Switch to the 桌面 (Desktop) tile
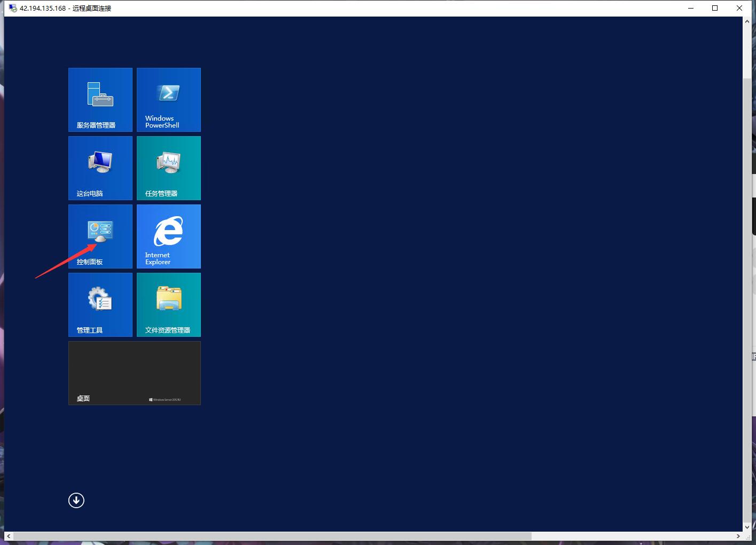Image resolution: width=756 pixels, height=545 pixels. (134, 373)
